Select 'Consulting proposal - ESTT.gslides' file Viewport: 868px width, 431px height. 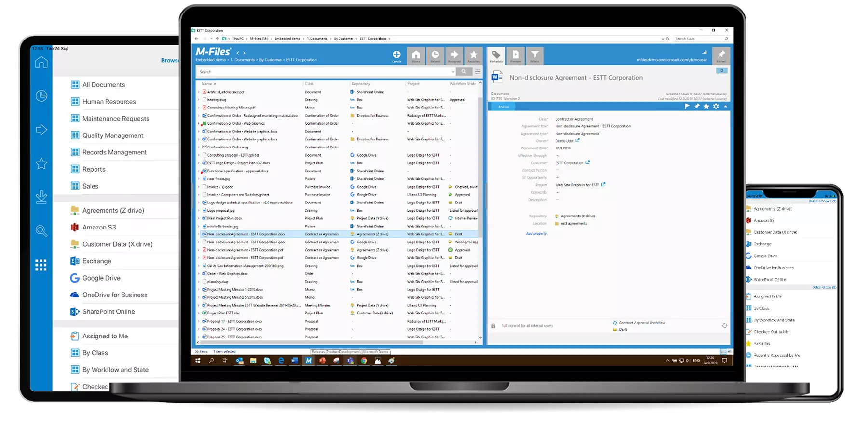233,155
